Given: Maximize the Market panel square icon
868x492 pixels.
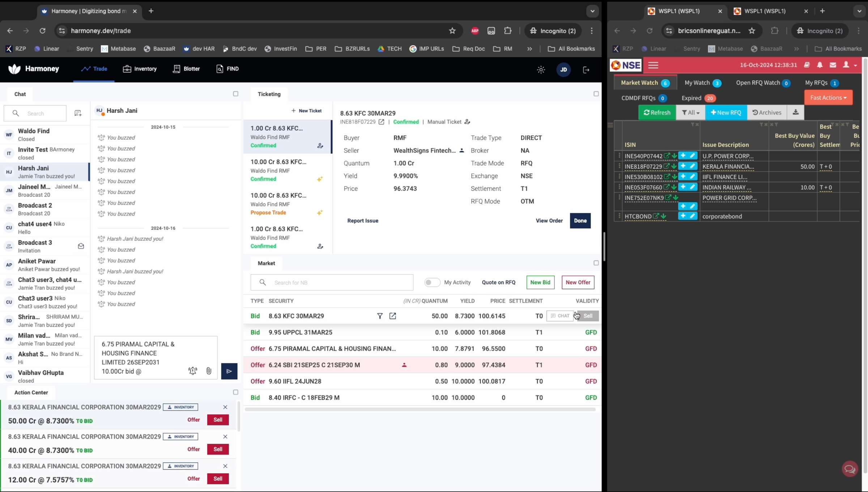Looking at the screenshot, I should [596, 263].
